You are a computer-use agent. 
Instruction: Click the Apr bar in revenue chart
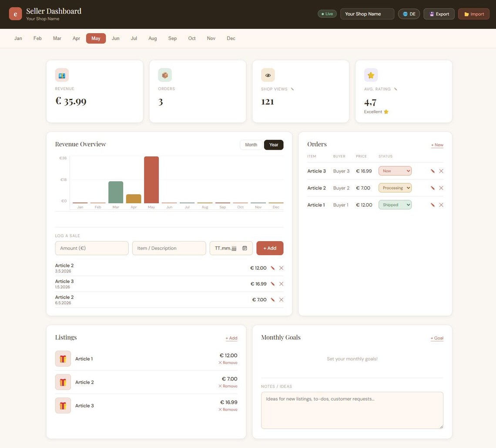tap(134, 199)
